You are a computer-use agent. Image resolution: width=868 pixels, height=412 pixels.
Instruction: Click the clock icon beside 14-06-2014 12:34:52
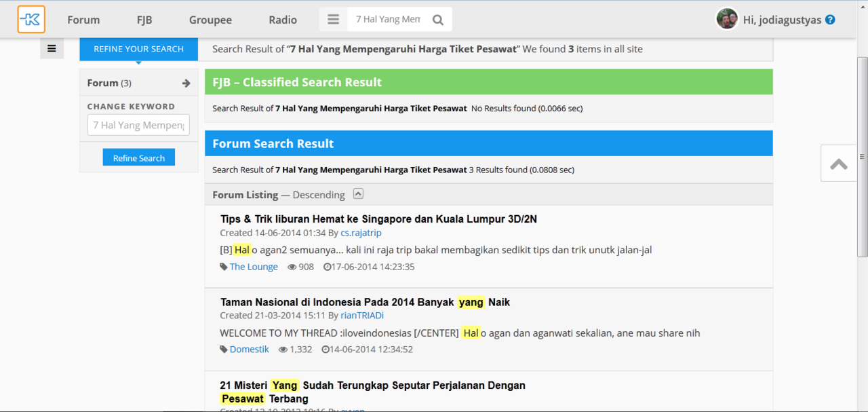325,350
